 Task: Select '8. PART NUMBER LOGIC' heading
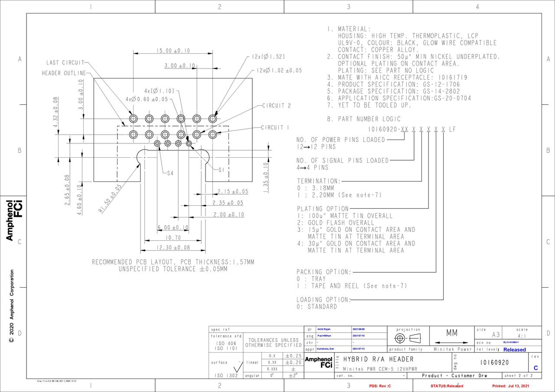point(364,119)
